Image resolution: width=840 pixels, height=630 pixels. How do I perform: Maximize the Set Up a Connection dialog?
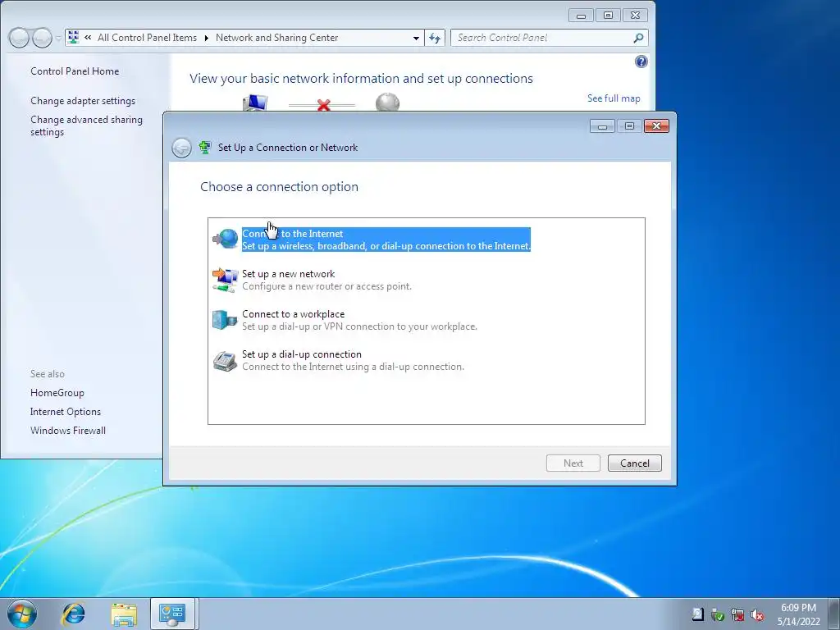click(x=629, y=126)
